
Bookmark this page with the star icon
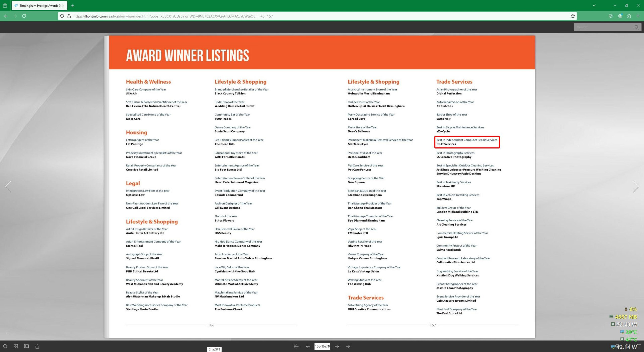[573, 16]
